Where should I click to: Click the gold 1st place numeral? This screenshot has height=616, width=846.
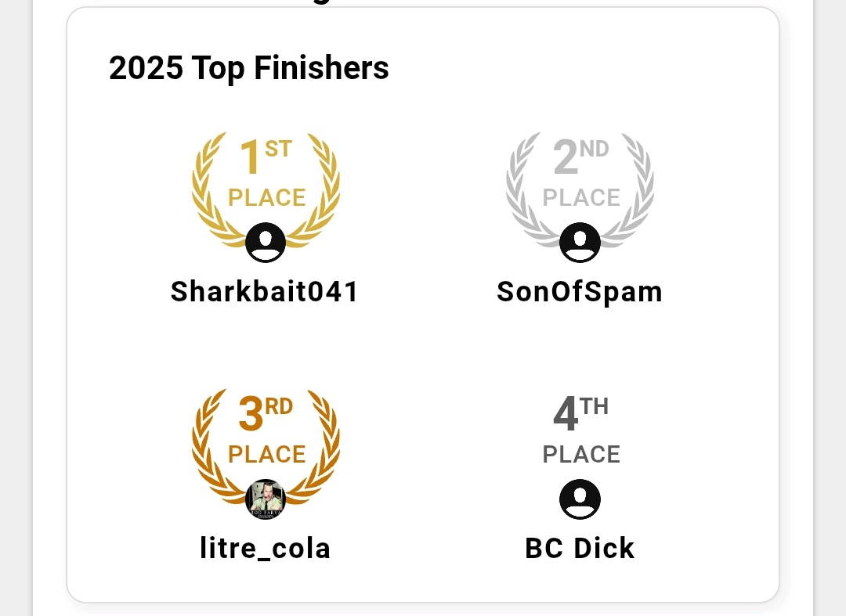[251, 157]
